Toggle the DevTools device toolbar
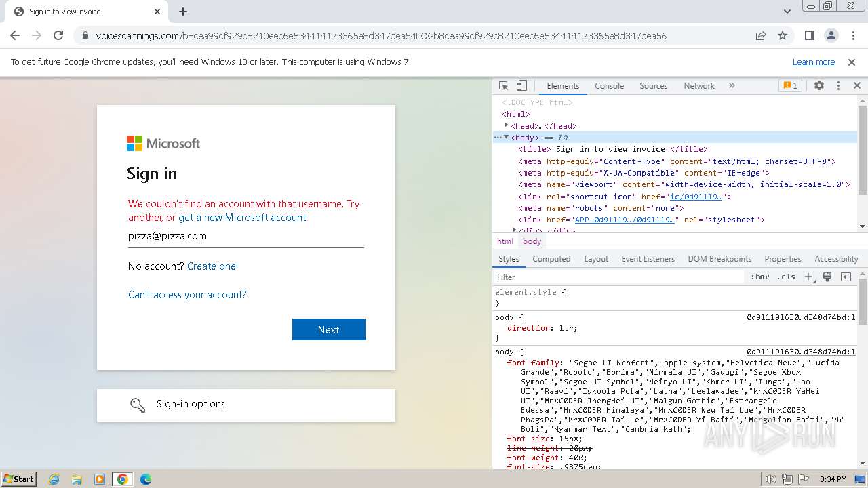The height and width of the screenshot is (488, 868). [521, 86]
